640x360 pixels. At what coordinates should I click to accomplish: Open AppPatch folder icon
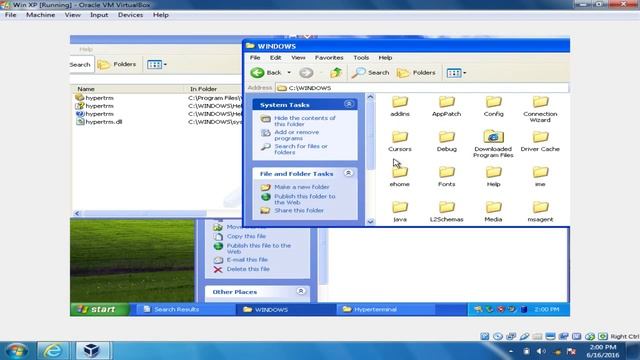click(x=447, y=102)
